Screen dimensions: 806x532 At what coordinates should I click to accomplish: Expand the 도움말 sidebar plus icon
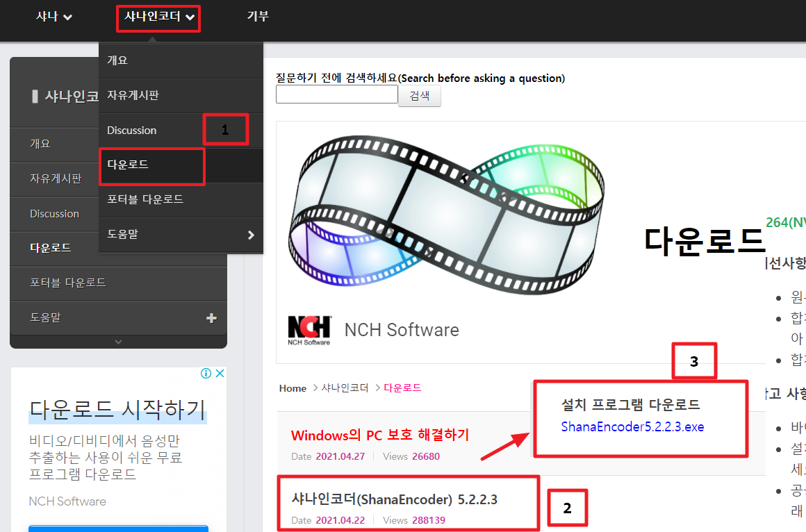(x=211, y=318)
